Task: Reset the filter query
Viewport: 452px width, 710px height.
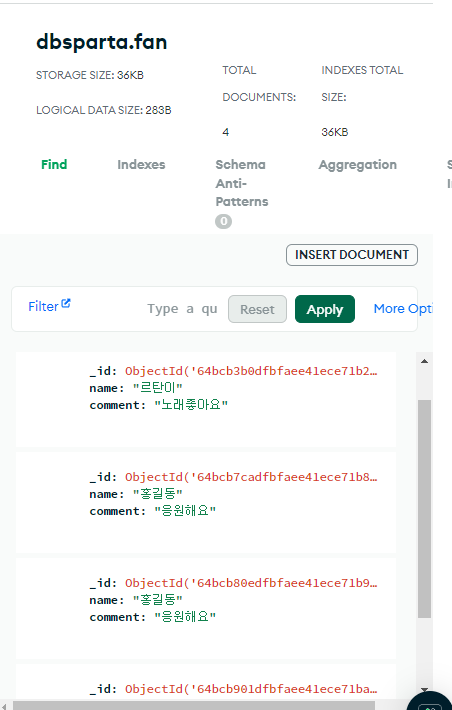Action: click(x=257, y=309)
